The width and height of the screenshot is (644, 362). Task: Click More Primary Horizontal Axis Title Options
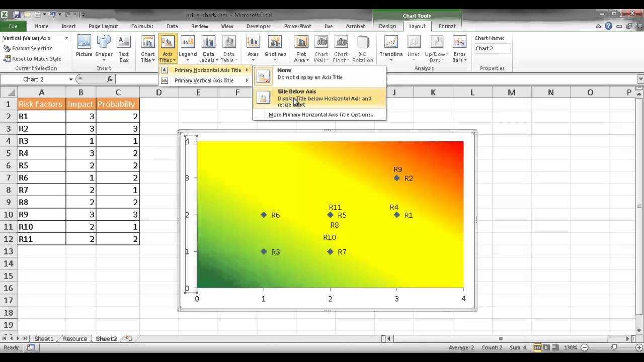[322, 115]
